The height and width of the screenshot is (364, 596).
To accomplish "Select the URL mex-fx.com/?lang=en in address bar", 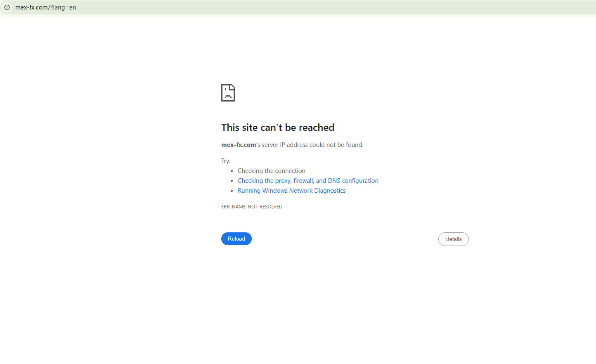I will (46, 7).
